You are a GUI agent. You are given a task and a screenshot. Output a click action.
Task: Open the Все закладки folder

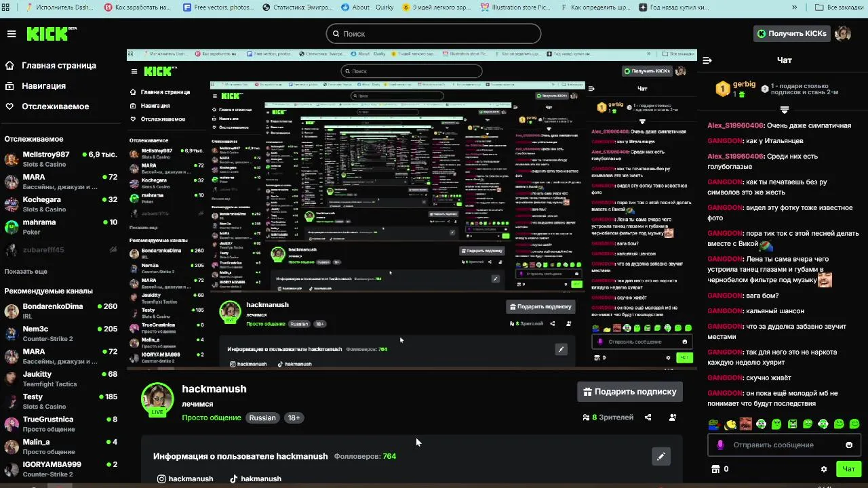point(838,7)
